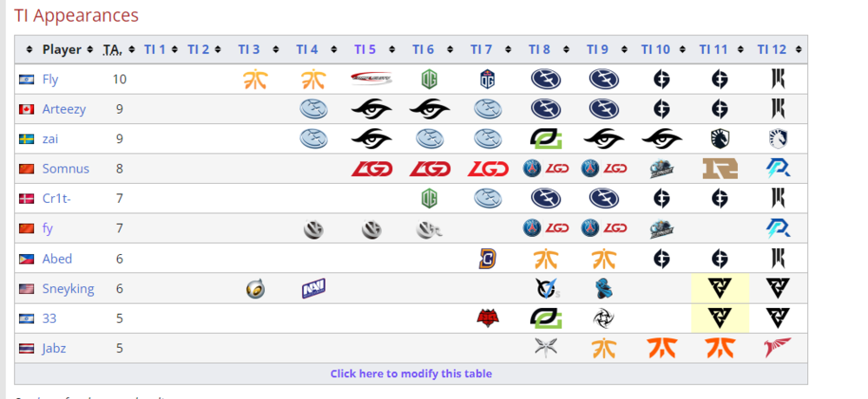Click Abed's Digital Chaos logo under TI 7
Screen dimensions: 868x399
coord(487,258)
